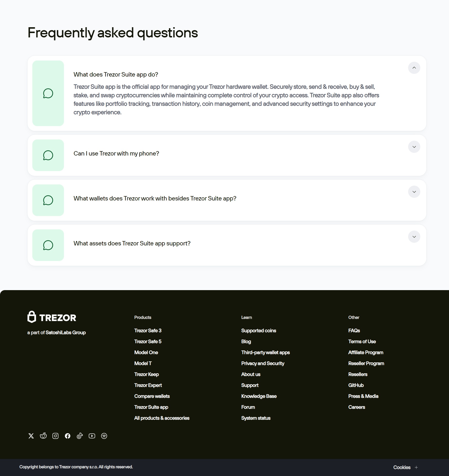Open the TikTok social icon
Screen dimensions: 449x476
pyautogui.click(x=80, y=436)
